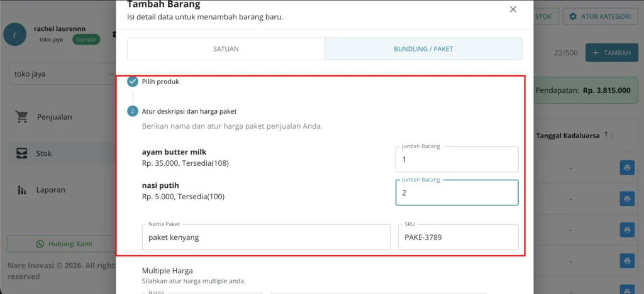Click the Nama Paket input field
Viewport: 644px width, 294px height.
pos(266,237)
